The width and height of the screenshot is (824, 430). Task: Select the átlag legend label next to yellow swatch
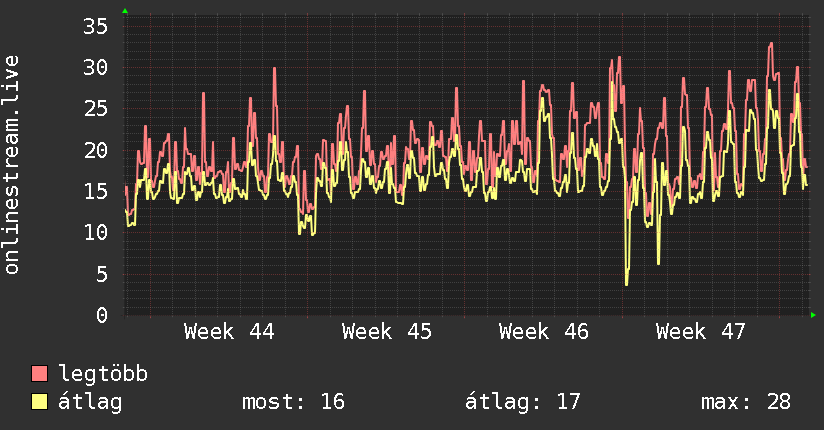pyautogui.click(x=90, y=402)
